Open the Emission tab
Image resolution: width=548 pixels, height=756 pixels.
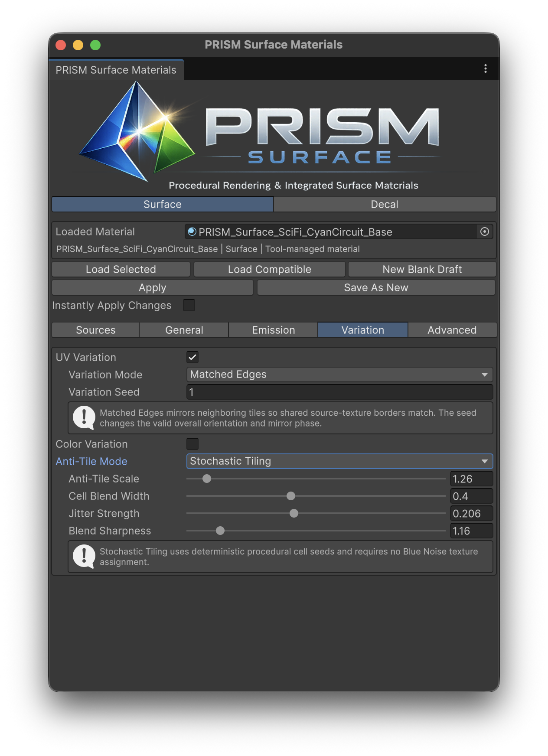click(x=273, y=330)
